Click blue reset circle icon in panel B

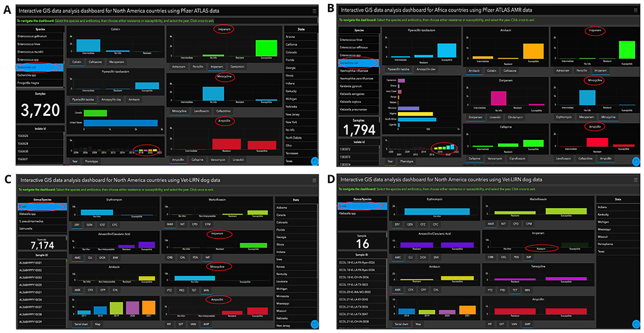(636, 162)
